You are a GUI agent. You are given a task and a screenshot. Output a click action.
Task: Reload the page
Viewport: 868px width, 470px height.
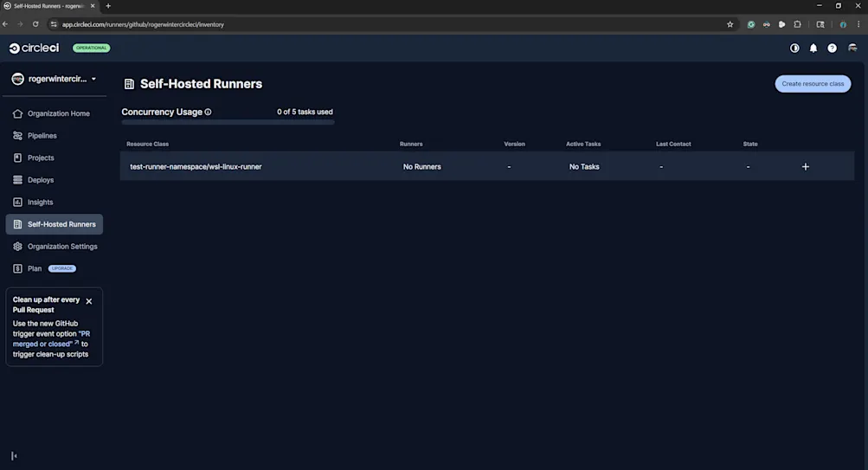coord(35,24)
